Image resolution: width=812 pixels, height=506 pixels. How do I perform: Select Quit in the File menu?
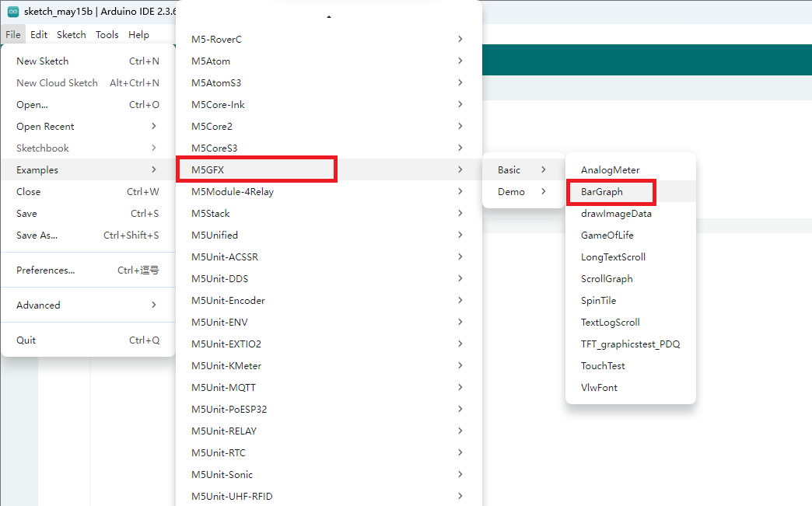pos(88,340)
